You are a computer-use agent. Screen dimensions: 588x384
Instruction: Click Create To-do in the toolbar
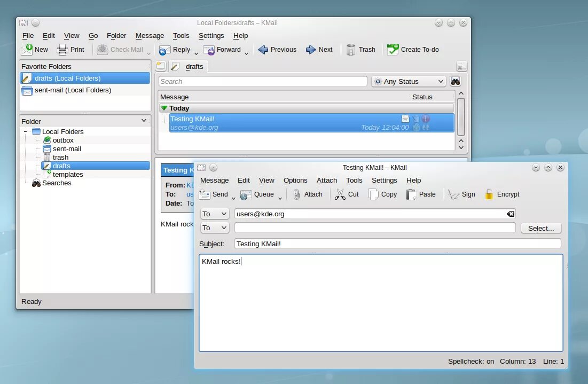tap(413, 50)
